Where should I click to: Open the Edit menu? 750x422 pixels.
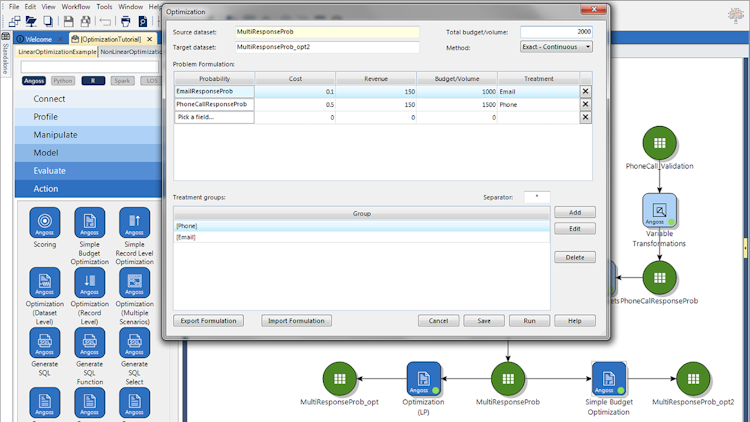30,7
